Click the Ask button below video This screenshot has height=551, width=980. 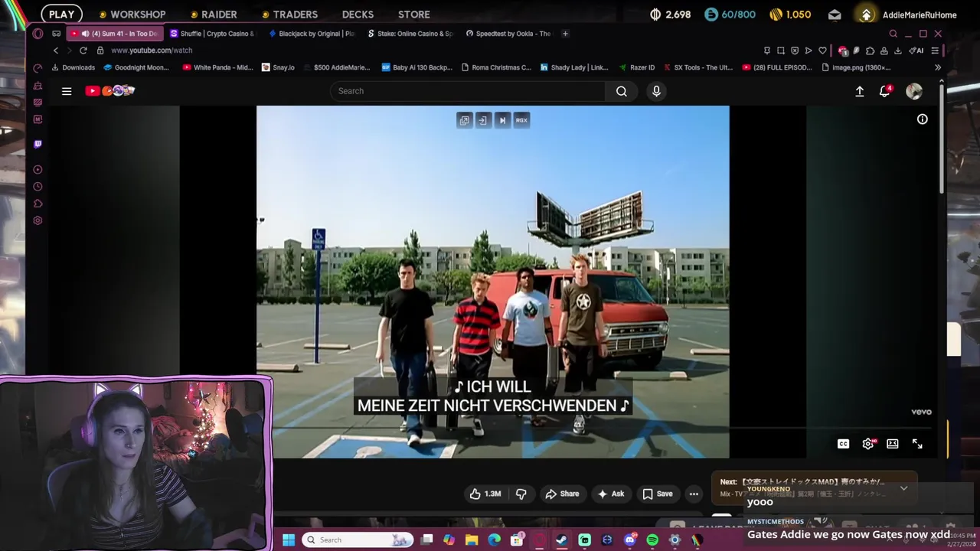tap(610, 494)
